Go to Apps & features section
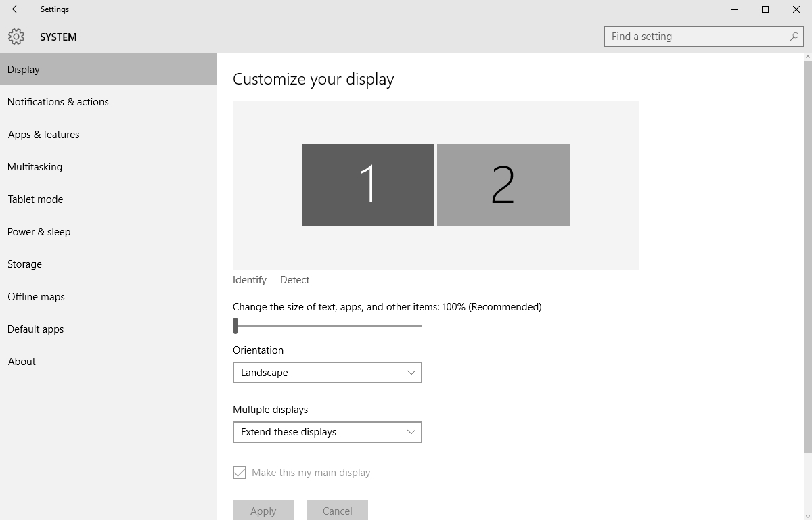812x520 pixels. click(x=44, y=135)
